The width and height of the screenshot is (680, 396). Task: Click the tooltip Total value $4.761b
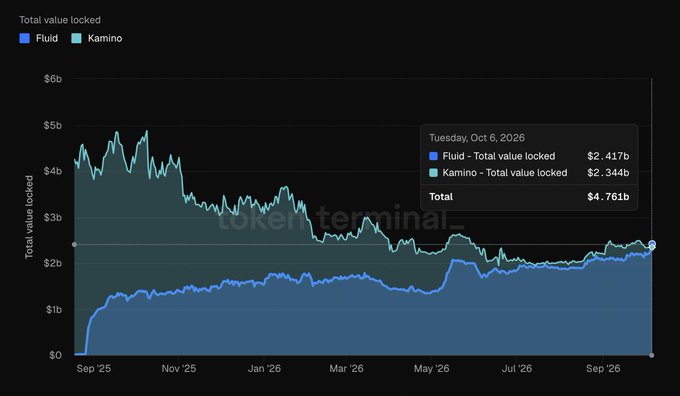click(x=608, y=197)
